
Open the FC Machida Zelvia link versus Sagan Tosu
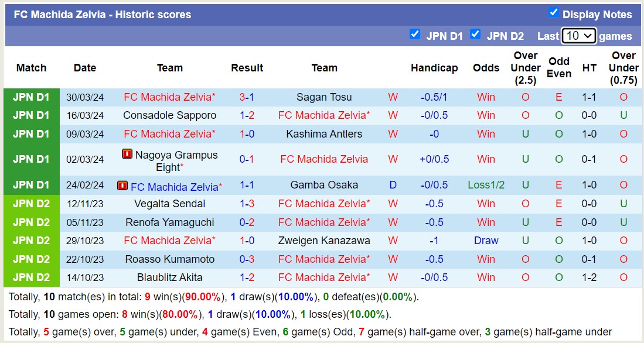tap(169, 97)
